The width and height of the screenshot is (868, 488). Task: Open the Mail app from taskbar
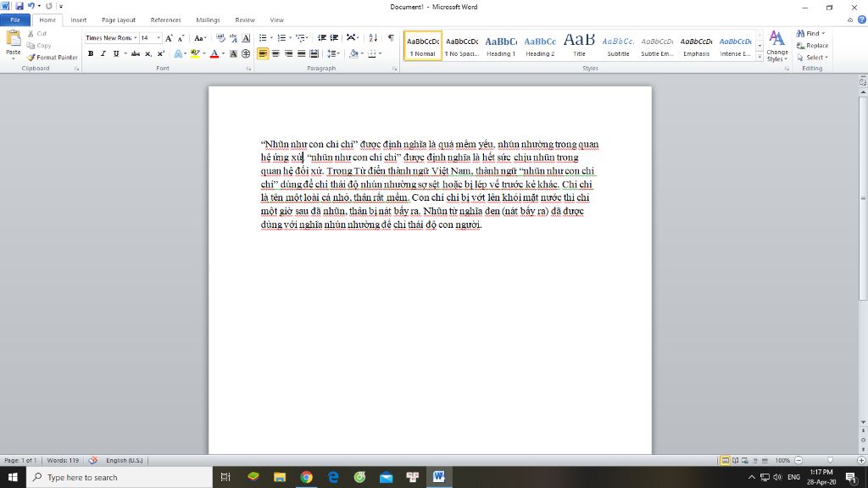386,477
